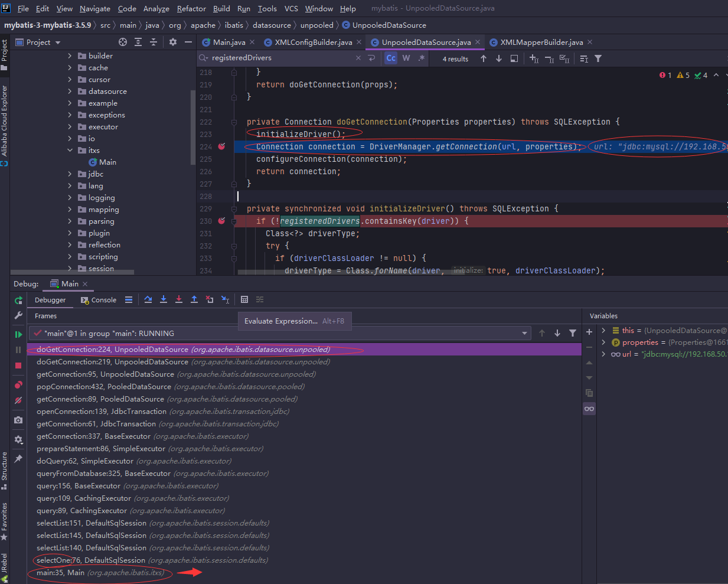
Task: Resume program with green play icon
Action: pyautogui.click(x=18, y=334)
